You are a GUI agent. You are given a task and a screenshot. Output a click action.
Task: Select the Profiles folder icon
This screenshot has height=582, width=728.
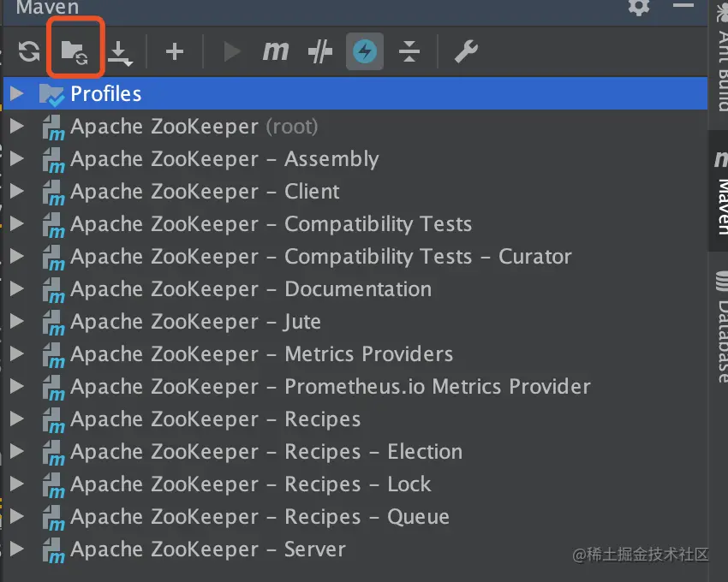pyautogui.click(x=51, y=95)
